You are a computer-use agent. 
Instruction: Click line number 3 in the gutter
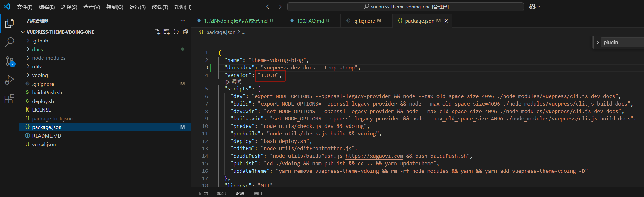pos(207,68)
